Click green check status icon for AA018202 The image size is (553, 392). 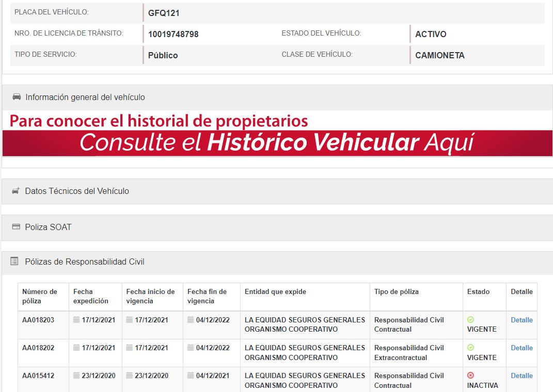point(470,348)
